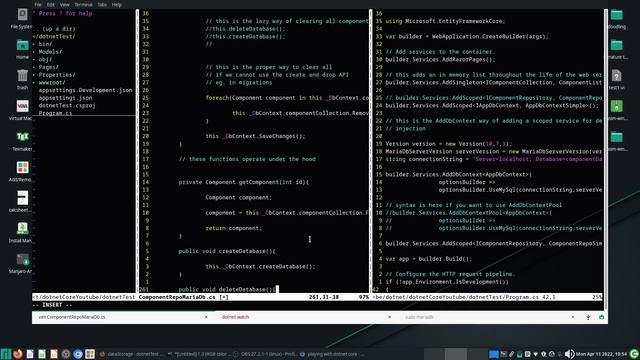The height and width of the screenshot is (360, 640).
Task: Launch the Virtual Machine Manager desktop icon
Action: point(22,106)
